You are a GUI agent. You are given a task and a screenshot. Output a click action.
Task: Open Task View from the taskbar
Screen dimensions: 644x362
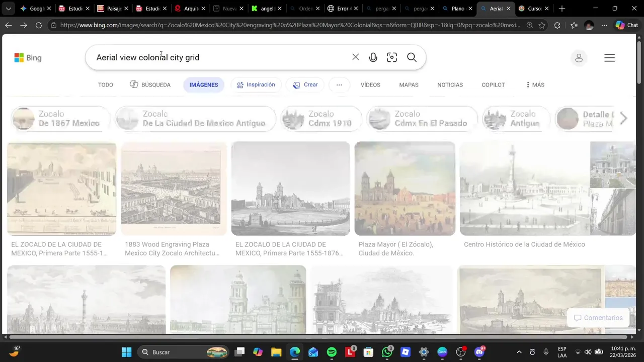pos(240,352)
